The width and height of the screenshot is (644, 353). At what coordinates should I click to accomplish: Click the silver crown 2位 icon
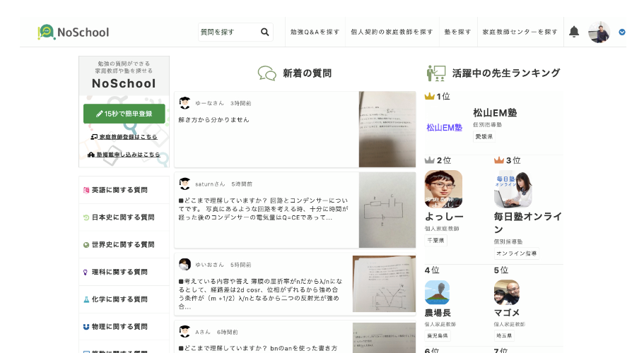(430, 160)
